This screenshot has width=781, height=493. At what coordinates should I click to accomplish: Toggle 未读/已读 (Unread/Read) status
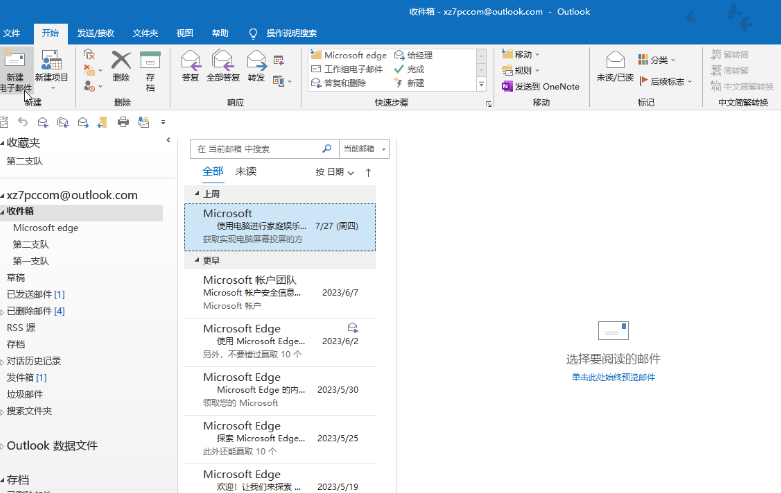coord(615,66)
